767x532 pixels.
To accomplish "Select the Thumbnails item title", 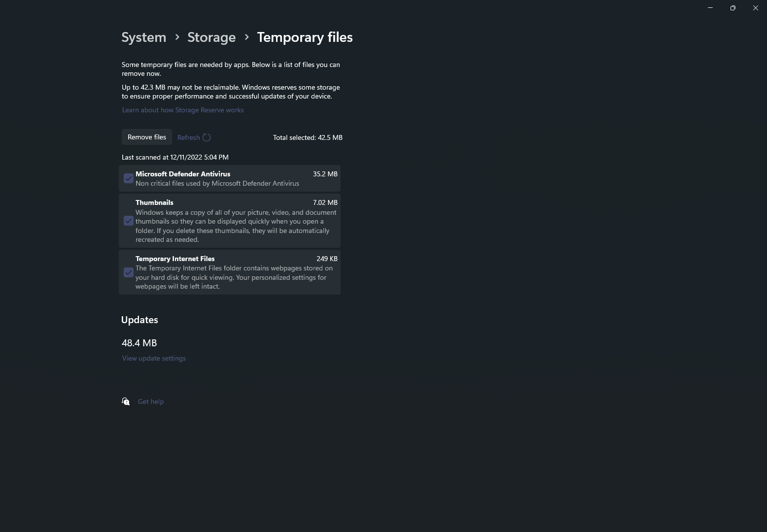I will [x=154, y=202].
